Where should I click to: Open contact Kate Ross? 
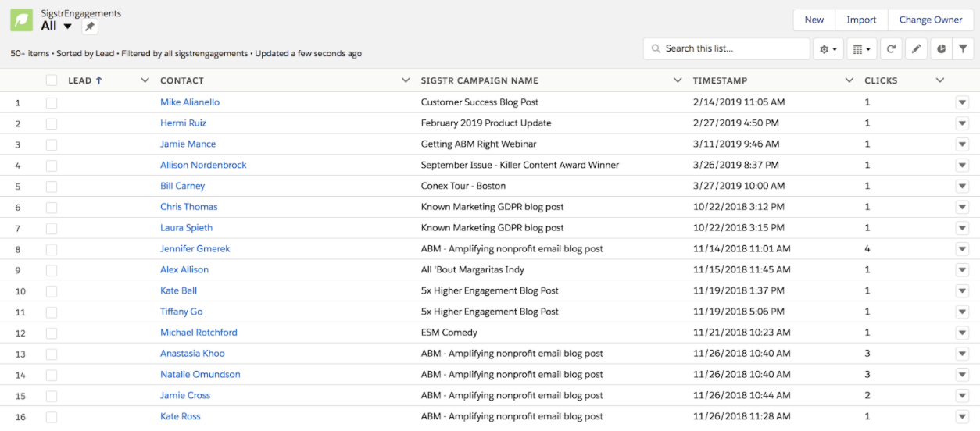coord(181,417)
